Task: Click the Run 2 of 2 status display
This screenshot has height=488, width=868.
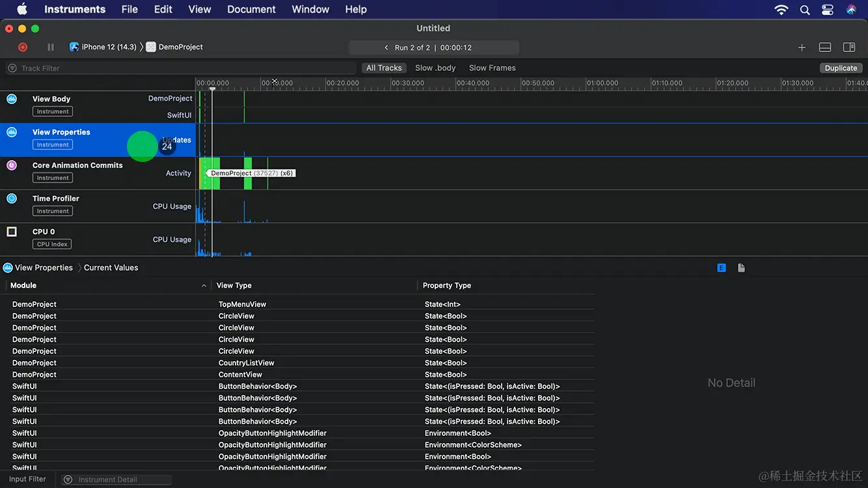Action: [x=434, y=47]
